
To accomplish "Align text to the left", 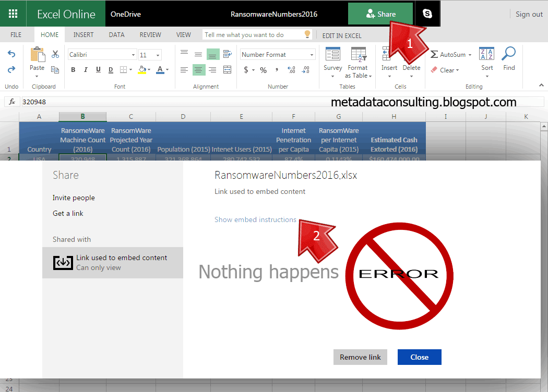I will pyautogui.click(x=184, y=70).
